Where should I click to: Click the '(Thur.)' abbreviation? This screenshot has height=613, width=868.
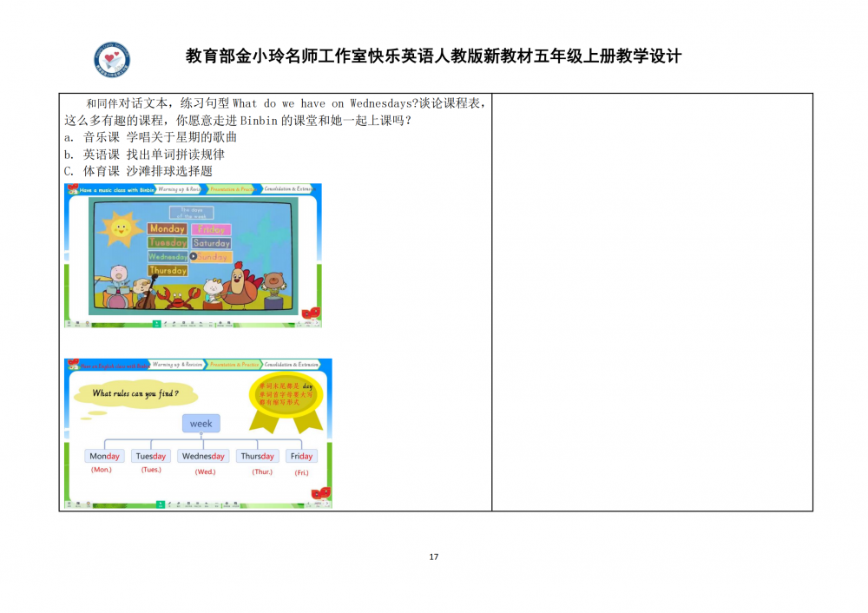coord(262,471)
